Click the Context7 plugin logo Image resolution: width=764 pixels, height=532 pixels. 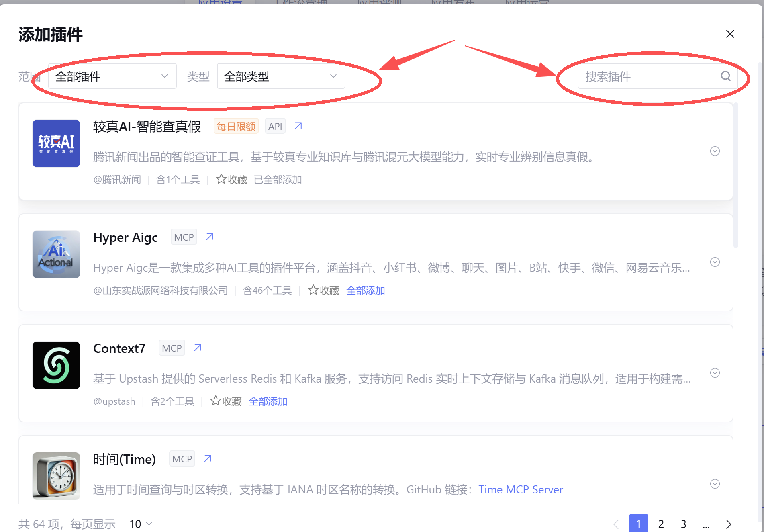56,365
